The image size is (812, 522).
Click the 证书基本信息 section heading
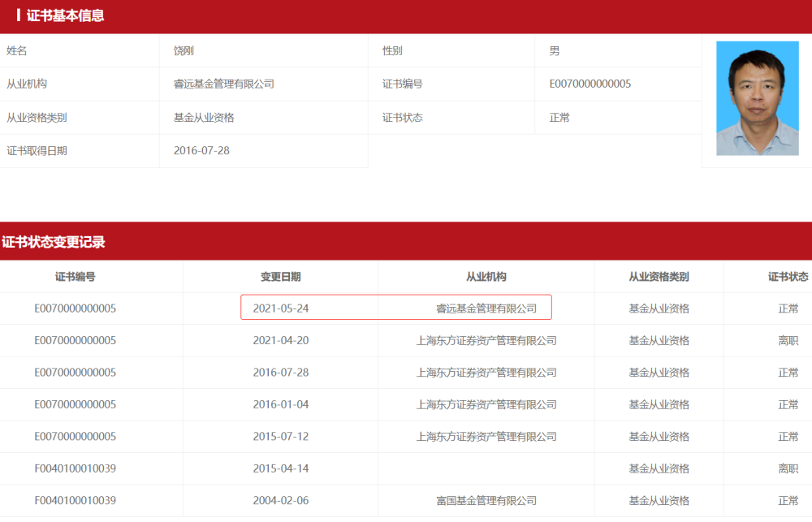pos(65,15)
